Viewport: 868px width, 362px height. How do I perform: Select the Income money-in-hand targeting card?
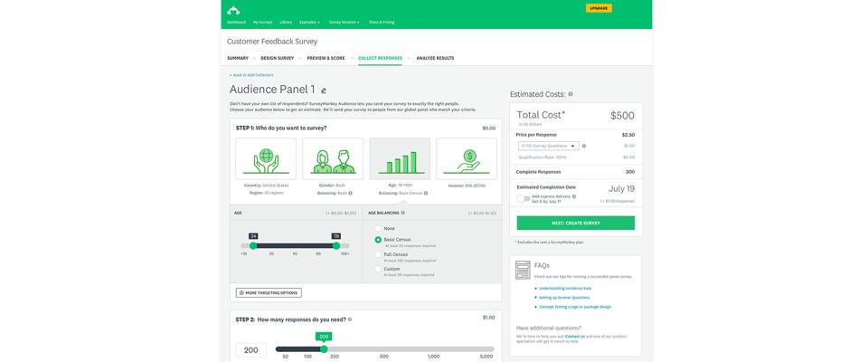[467, 158]
